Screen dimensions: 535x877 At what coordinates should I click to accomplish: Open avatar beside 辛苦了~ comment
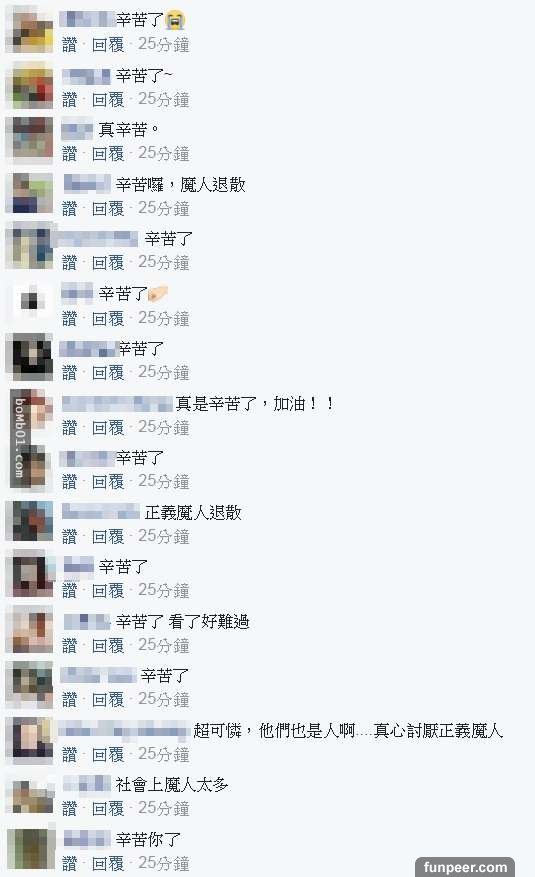tap(29, 85)
